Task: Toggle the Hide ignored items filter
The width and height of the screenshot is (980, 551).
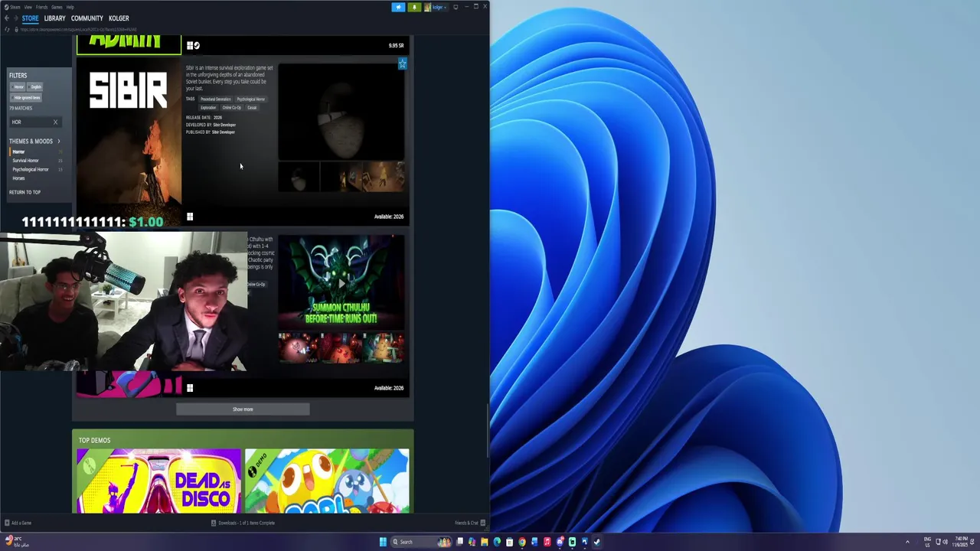Action: point(27,98)
